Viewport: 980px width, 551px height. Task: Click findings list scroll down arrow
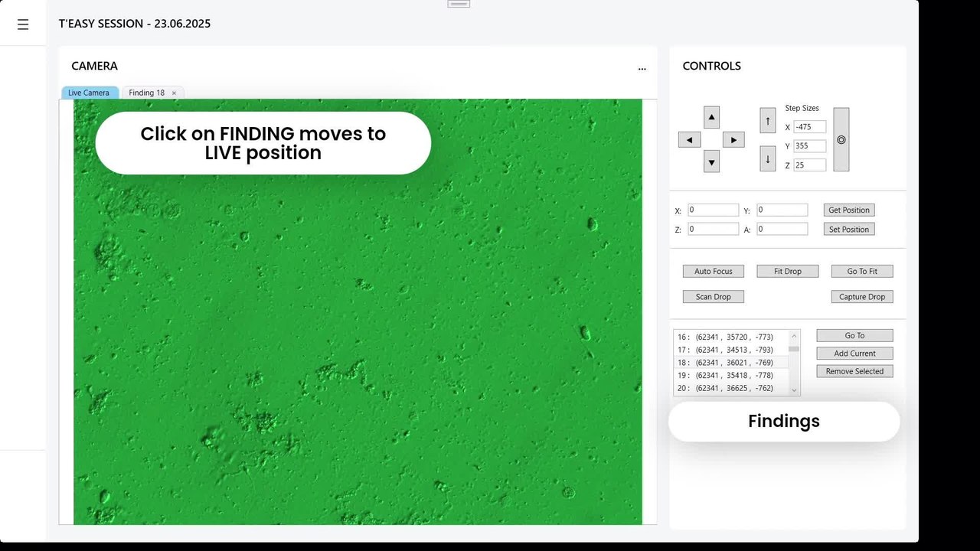(795, 390)
